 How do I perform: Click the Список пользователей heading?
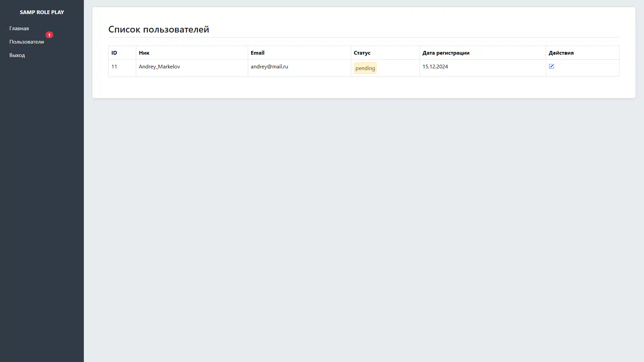[159, 29]
